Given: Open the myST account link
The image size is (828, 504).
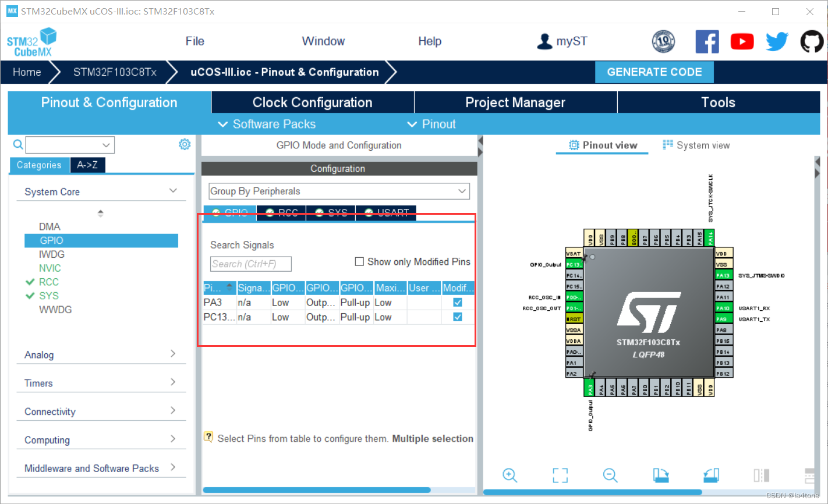Looking at the screenshot, I should point(562,41).
